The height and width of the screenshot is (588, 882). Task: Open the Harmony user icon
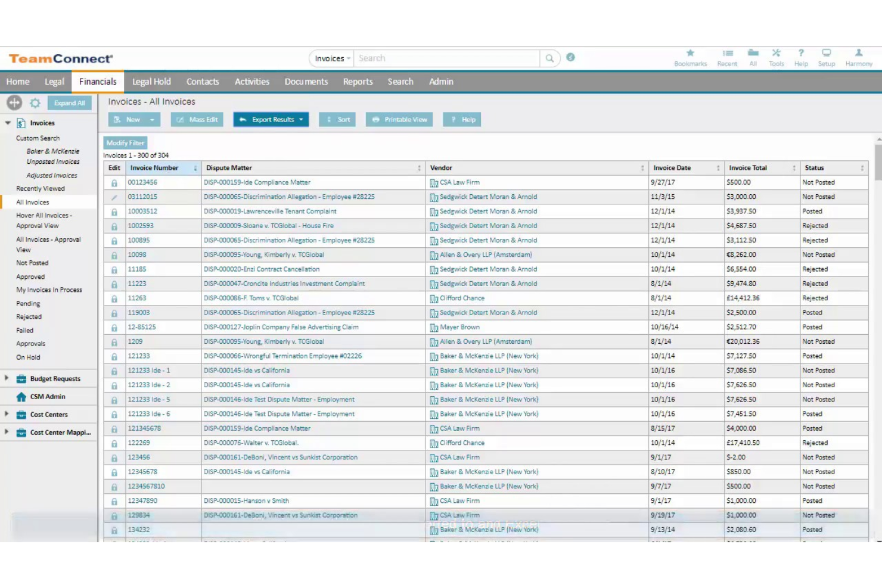859,53
